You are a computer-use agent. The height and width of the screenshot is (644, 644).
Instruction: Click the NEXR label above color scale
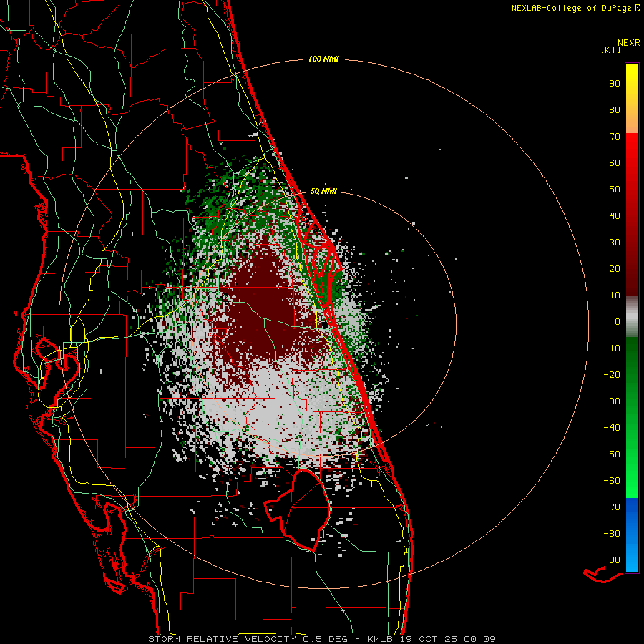tap(629, 42)
